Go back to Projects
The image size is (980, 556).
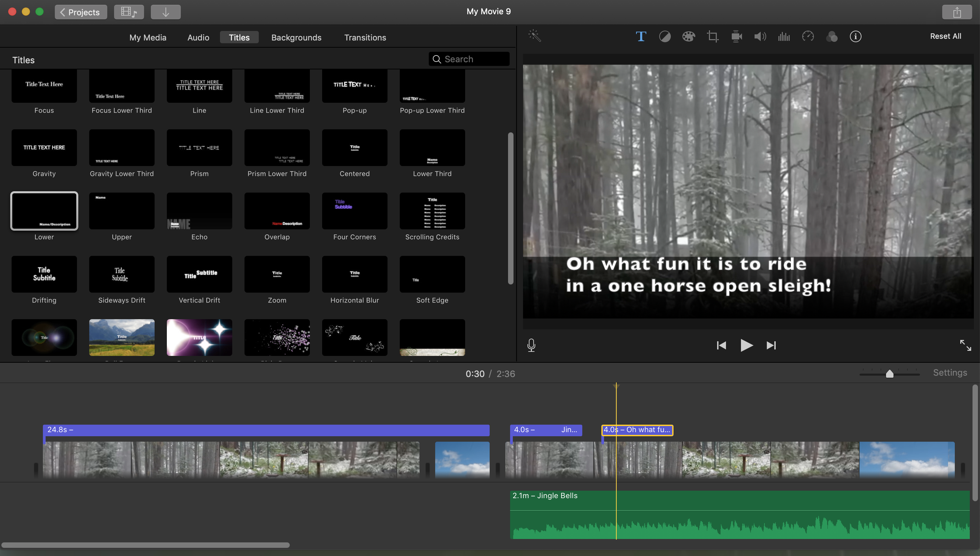pos(81,12)
